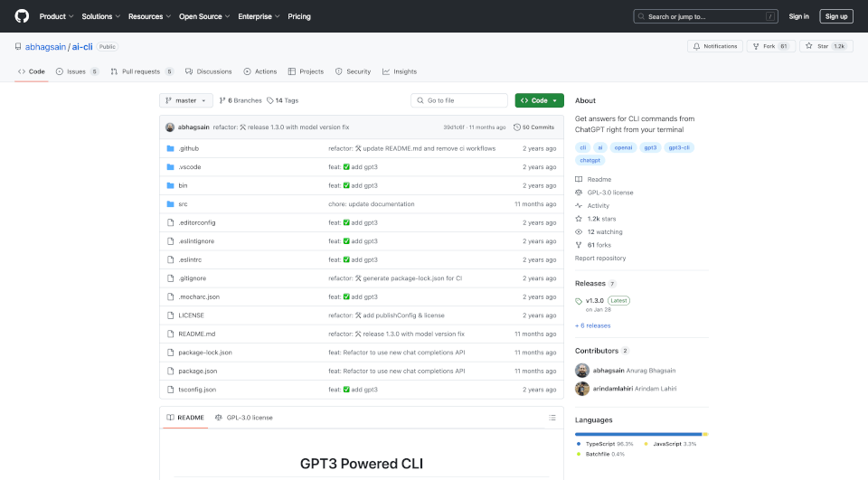Click the .github folder icon
Image resolution: width=868 pixels, height=480 pixels.
tap(170, 148)
